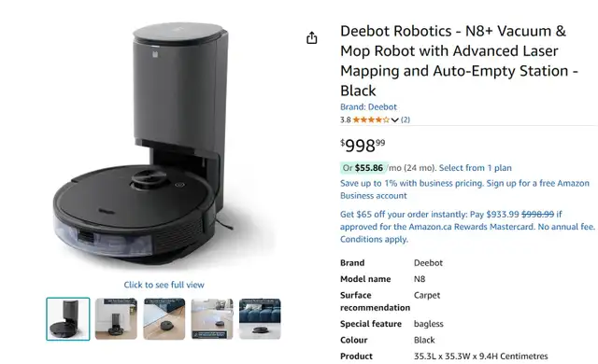
Task: Open the star rating graphic
Action: coord(371,120)
